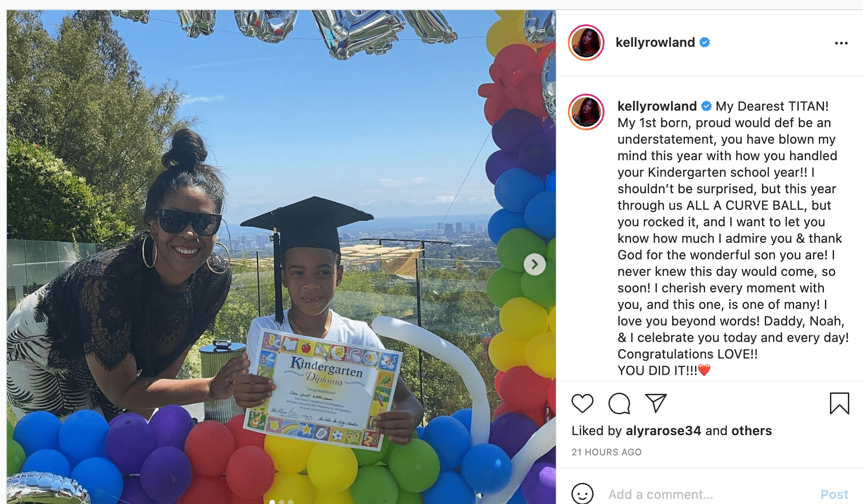Image resolution: width=863 pixels, height=504 pixels.
Task: Open kellyrowland username link in caption
Action: [x=657, y=106]
